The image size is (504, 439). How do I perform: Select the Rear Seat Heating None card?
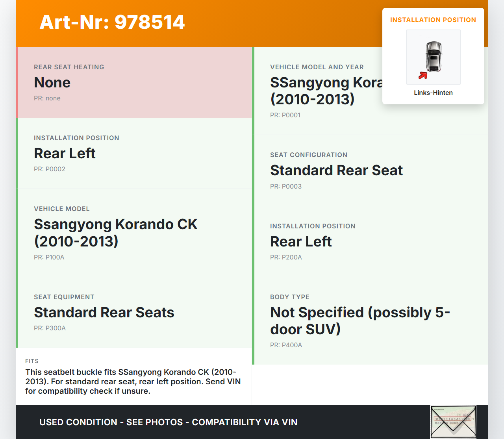134,83
